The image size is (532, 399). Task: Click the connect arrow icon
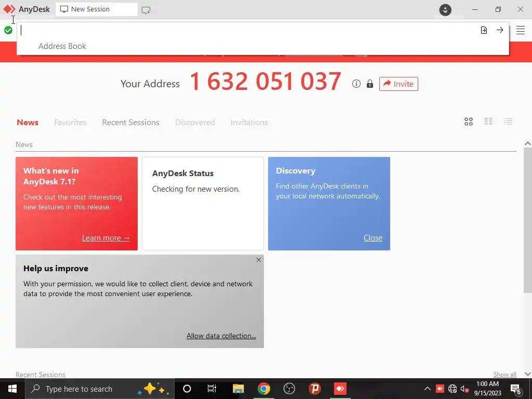point(500,30)
